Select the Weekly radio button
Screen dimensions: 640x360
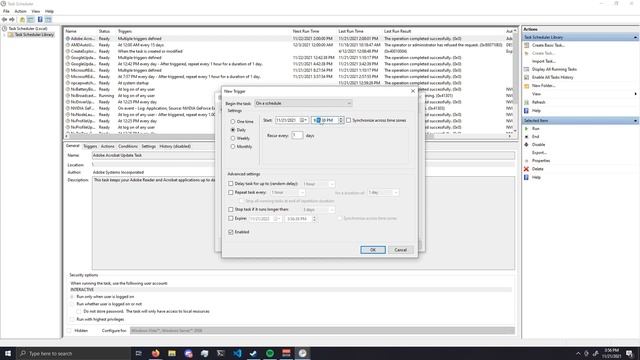click(233, 138)
